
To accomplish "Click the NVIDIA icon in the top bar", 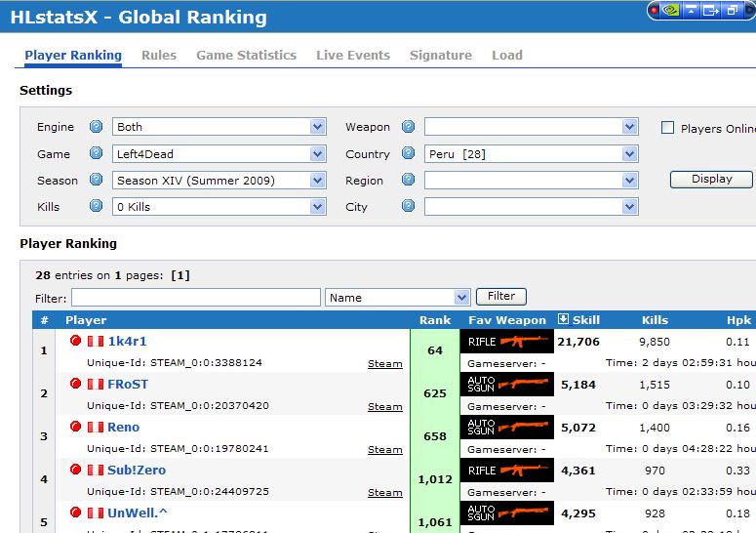I will 670,11.
